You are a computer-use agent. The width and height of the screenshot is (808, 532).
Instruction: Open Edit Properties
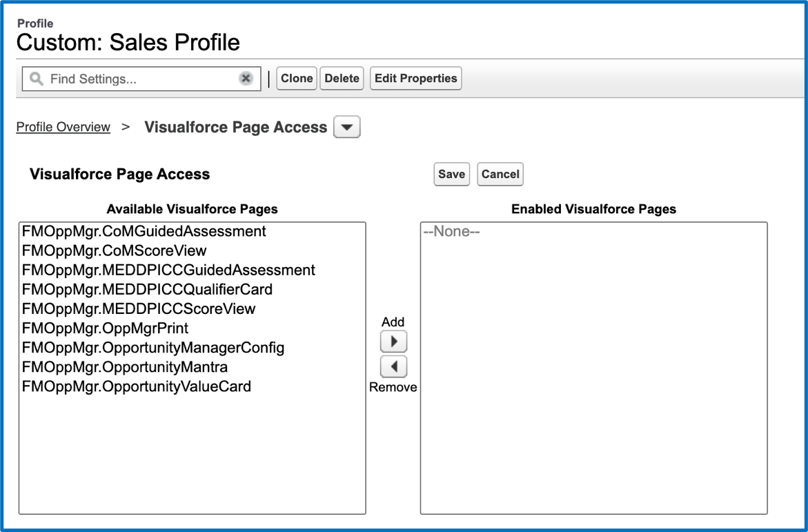[415, 79]
